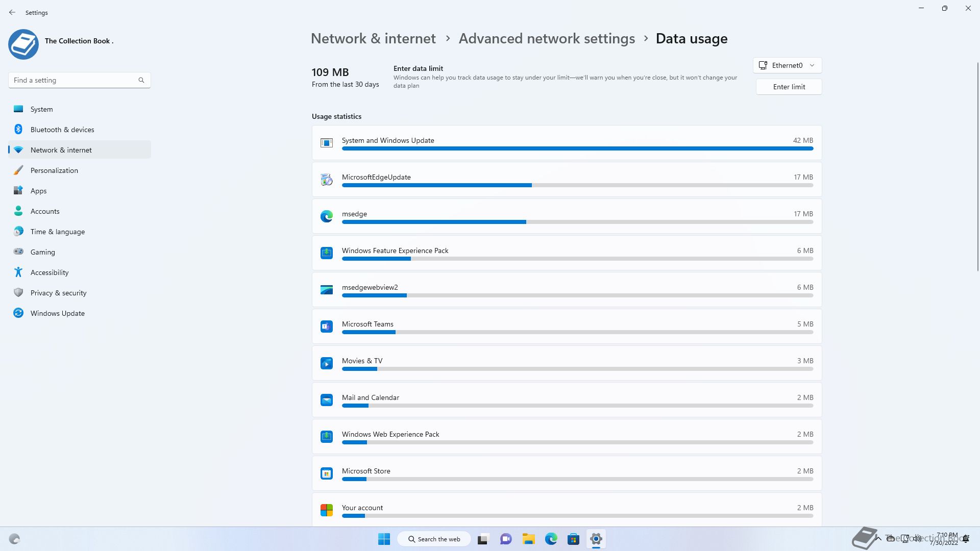980x551 pixels.
Task: Click the Enter limit button
Action: pos(789,87)
